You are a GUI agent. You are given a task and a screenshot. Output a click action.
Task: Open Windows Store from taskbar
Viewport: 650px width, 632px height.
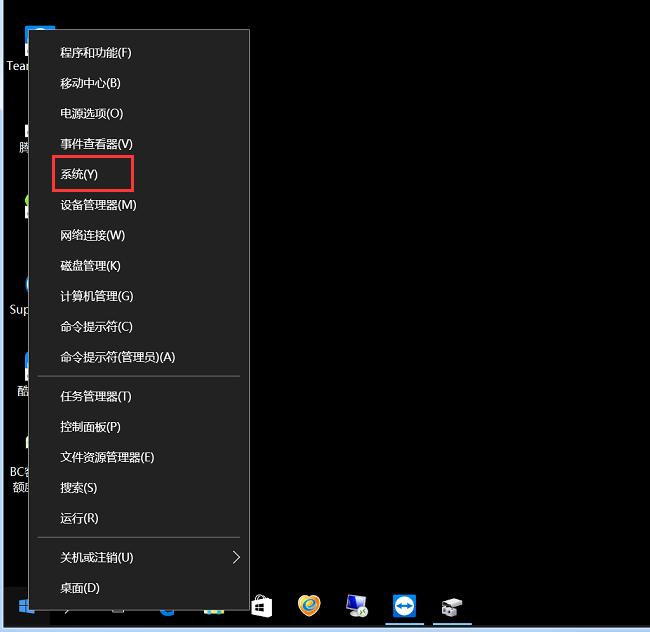[x=262, y=606]
